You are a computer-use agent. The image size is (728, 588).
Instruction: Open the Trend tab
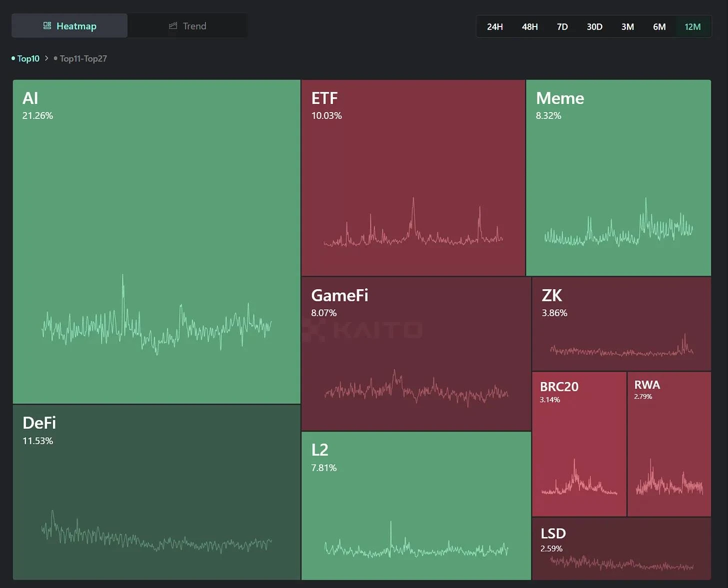pos(187,26)
